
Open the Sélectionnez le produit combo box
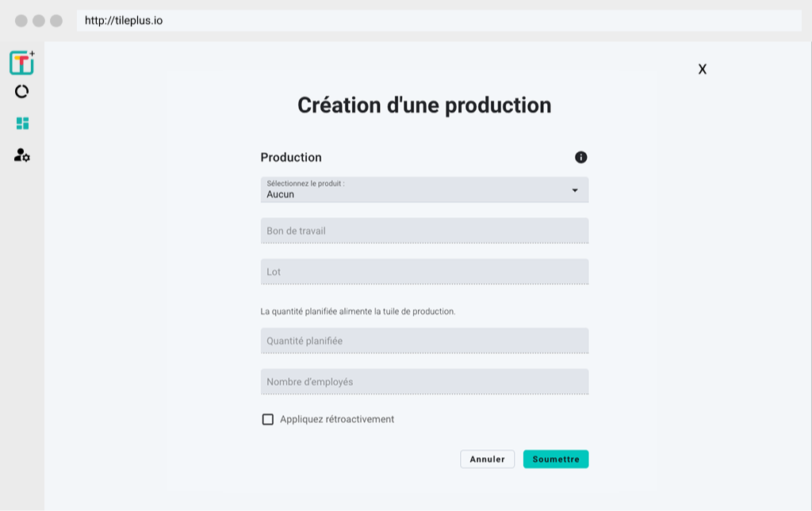tap(412, 190)
